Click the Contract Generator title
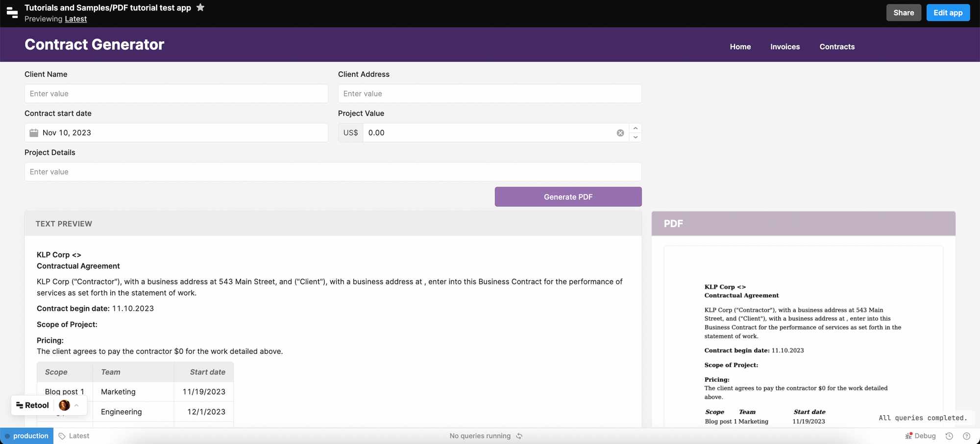This screenshot has width=980, height=444. pyautogui.click(x=94, y=45)
